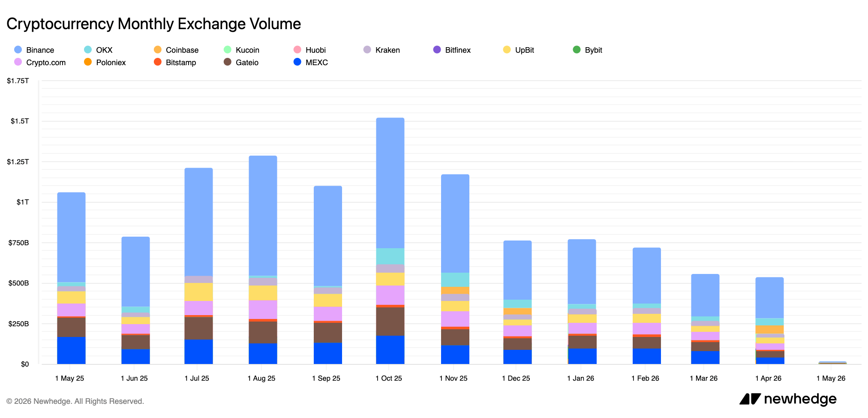Click the Kraken legend label
Screen dimensions: 868x418
click(x=387, y=50)
